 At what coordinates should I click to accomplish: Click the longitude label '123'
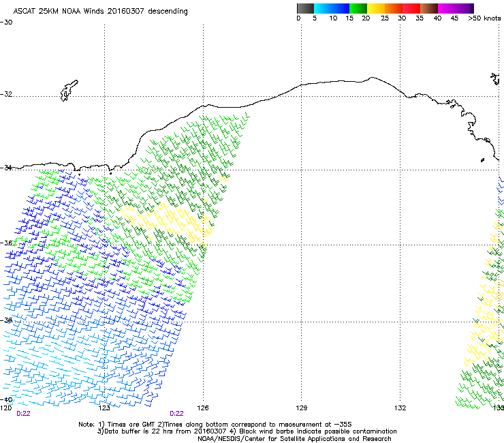[x=104, y=408]
